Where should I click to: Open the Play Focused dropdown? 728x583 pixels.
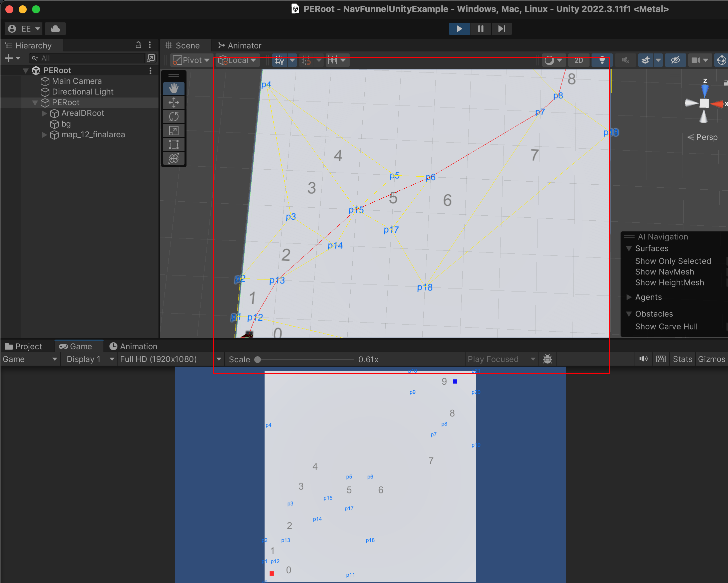coord(501,359)
